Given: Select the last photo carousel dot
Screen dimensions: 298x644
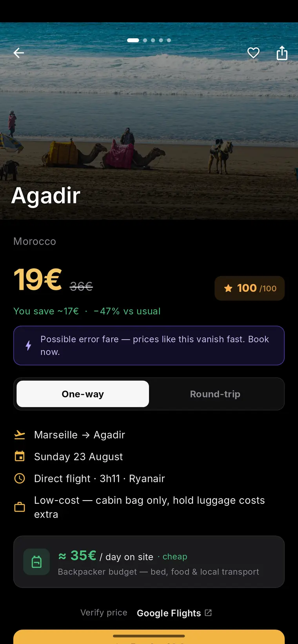Looking at the screenshot, I should 169,40.
